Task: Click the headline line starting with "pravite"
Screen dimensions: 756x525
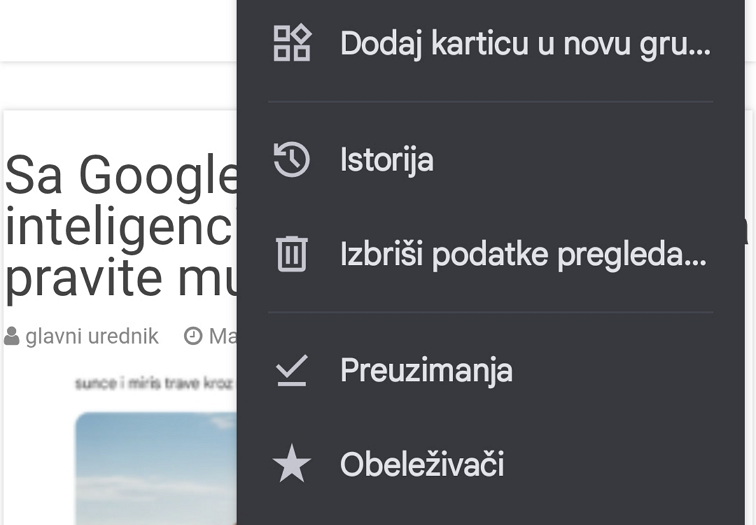Action: (x=120, y=279)
